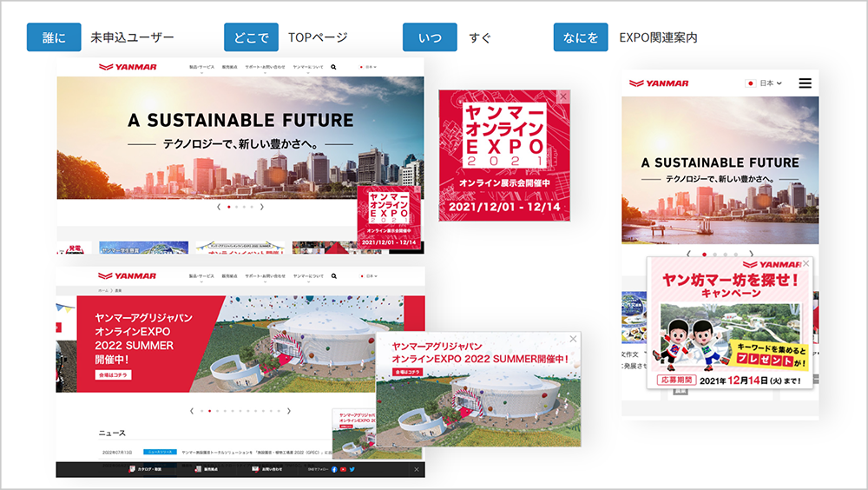Open the 2022年07月13日 news headline
The width and height of the screenshot is (868, 490).
point(257,453)
